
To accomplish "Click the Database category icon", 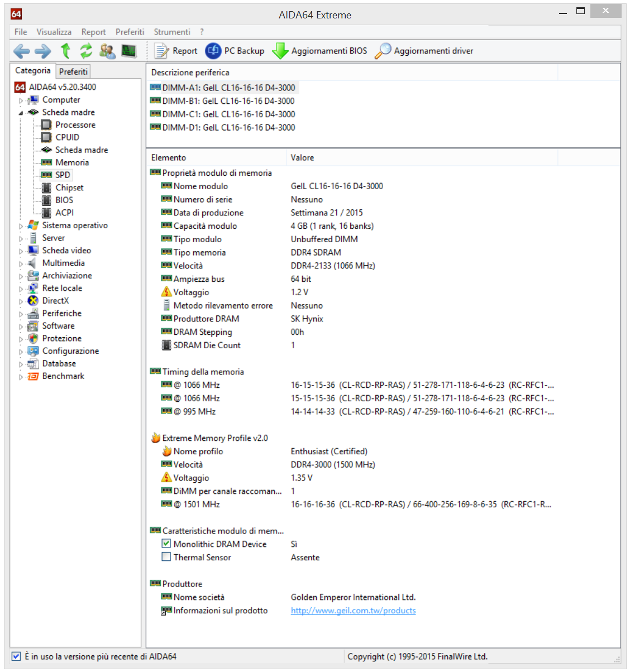I will click(x=33, y=364).
